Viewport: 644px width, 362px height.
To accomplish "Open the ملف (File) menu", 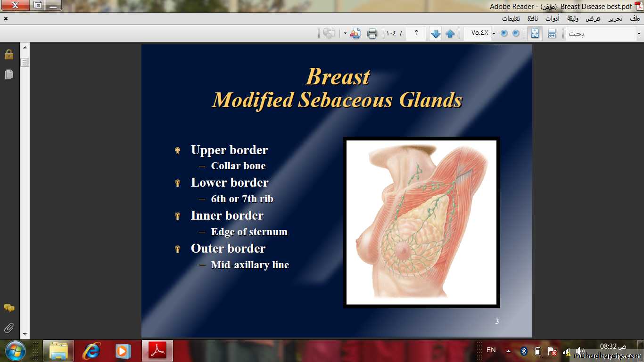I will point(635,19).
